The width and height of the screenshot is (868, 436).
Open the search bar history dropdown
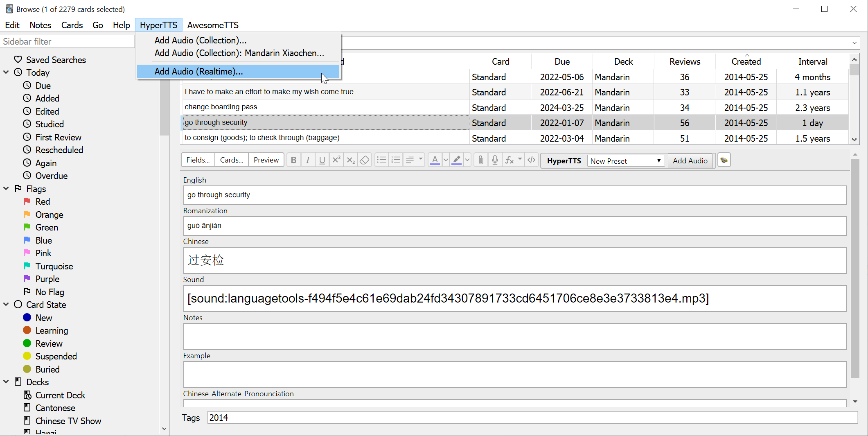[854, 43]
